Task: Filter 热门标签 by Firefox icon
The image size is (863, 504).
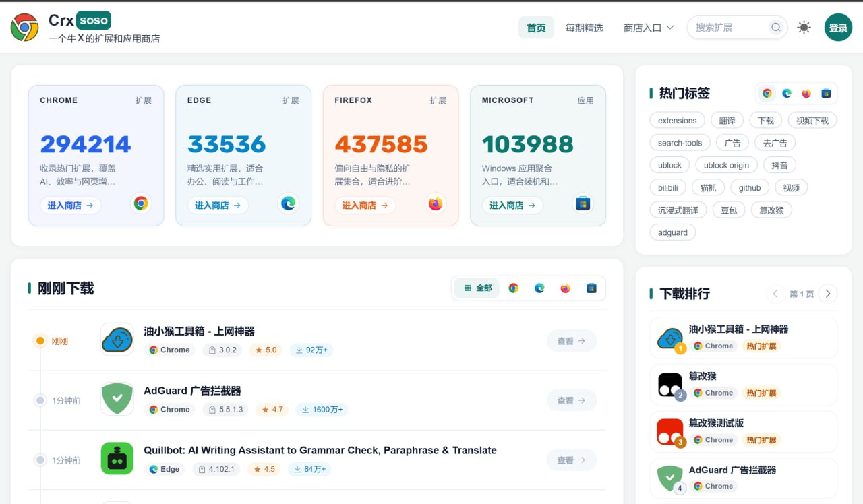Action: point(806,94)
